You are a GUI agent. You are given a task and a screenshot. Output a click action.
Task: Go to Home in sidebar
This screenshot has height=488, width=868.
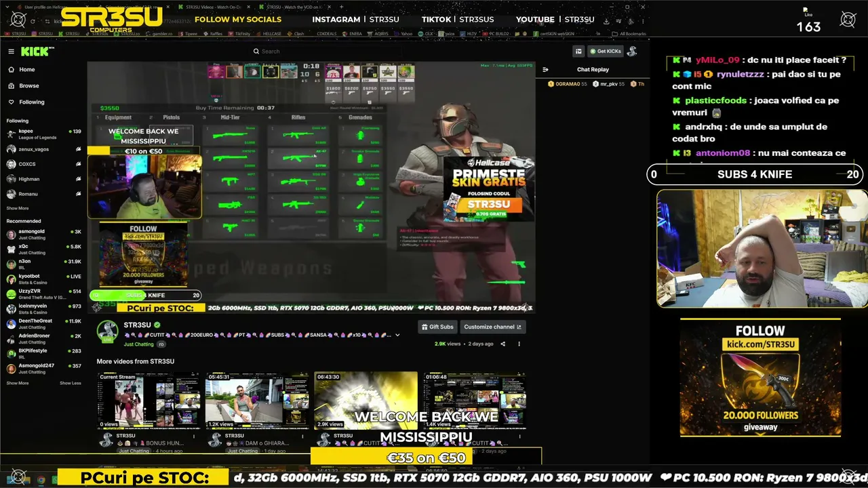pyautogui.click(x=27, y=69)
